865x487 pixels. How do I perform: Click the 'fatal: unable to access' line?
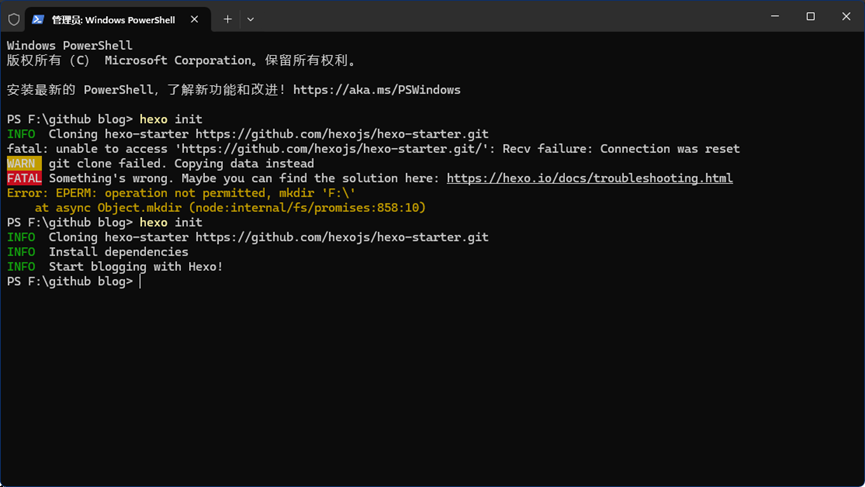click(373, 149)
